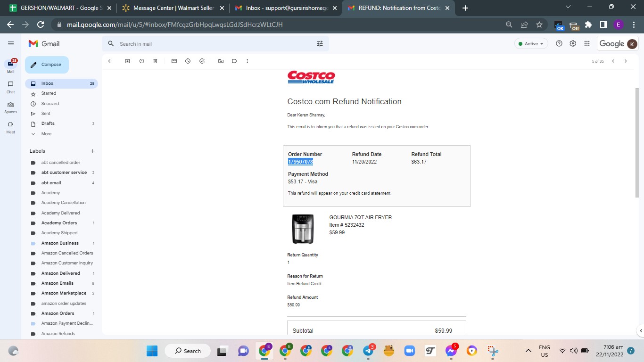Apply a label to this email
The width and height of the screenshot is (644, 362).
coord(234,61)
